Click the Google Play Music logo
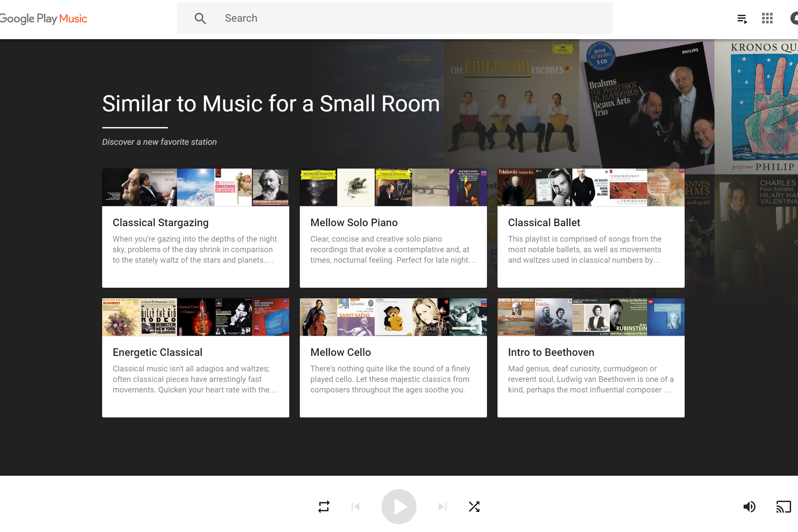 point(43,19)
